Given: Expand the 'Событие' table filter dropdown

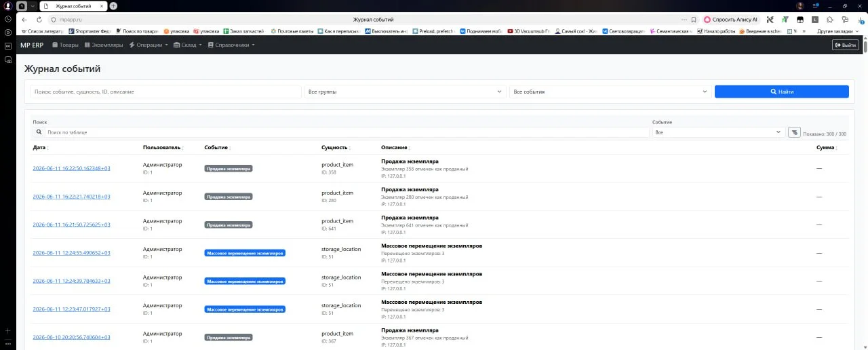Looking at the screenshot, I should click(719, 132).
